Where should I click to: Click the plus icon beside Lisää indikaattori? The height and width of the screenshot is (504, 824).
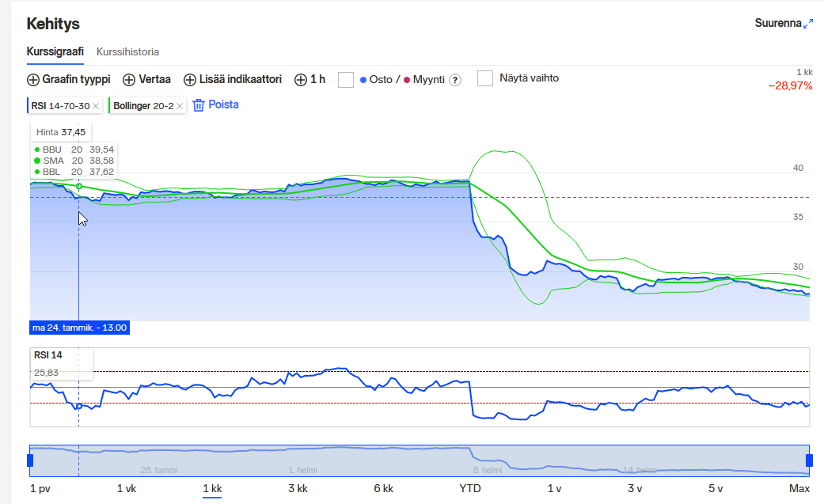[190, 80]
